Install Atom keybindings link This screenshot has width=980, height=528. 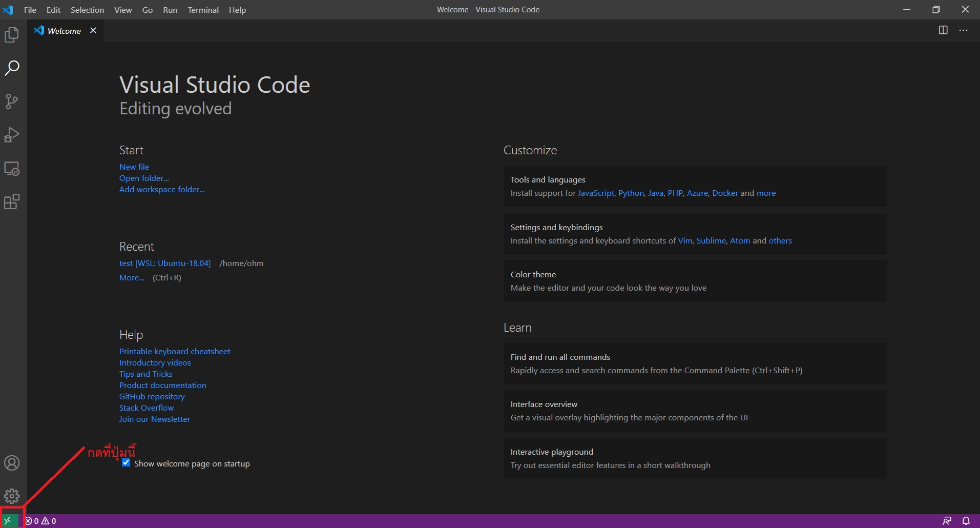click(x=740, y=241)
